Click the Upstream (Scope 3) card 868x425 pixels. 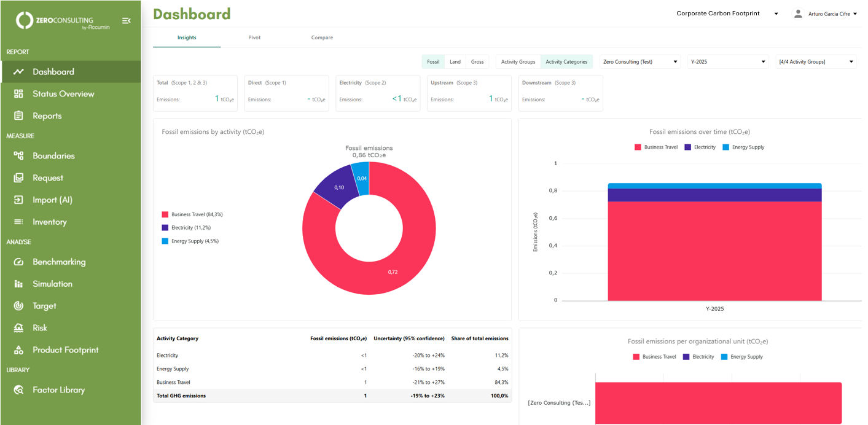pos(469,93)
